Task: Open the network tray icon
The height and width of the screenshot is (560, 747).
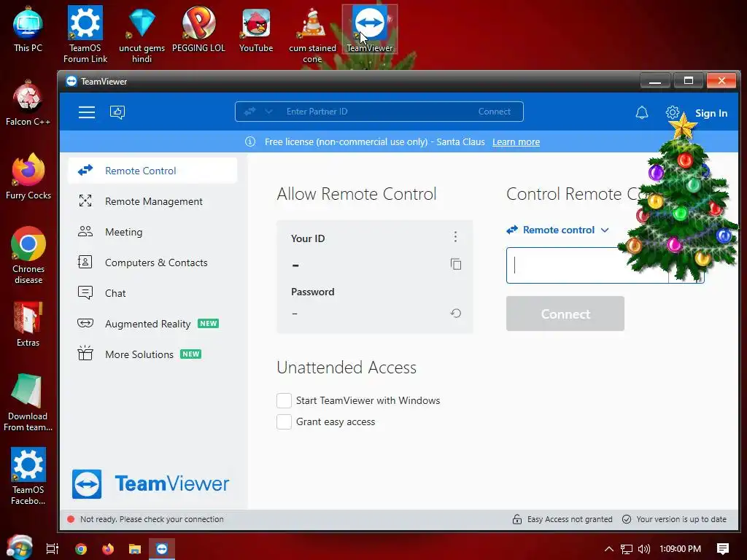Action: point(627,549)
